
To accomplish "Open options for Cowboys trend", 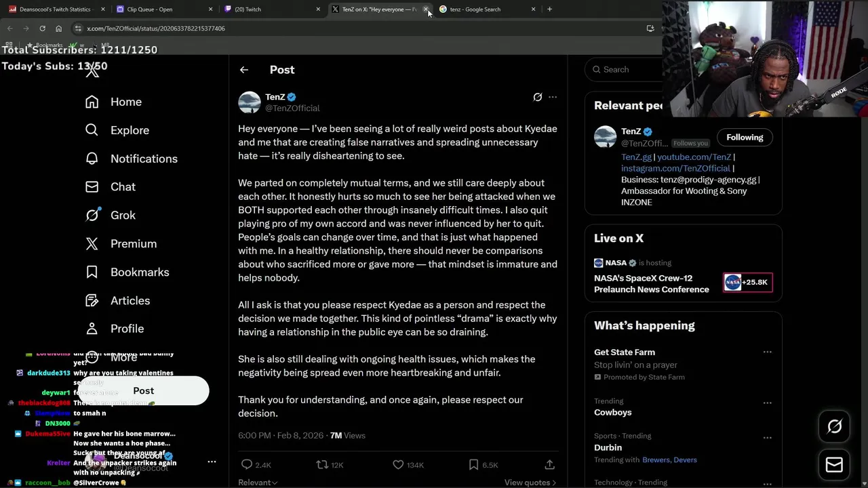I will click(767, 403).
